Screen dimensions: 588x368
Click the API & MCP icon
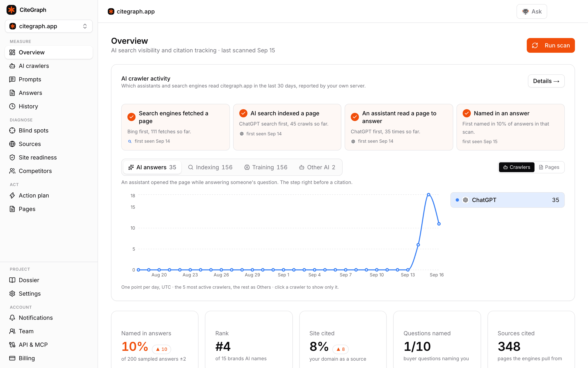click(12, 345)
